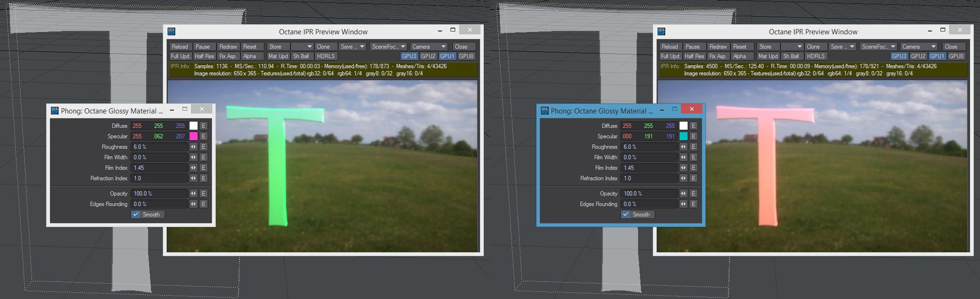Click Sh.Ball in the pink T IPR window

click(791, 56)
